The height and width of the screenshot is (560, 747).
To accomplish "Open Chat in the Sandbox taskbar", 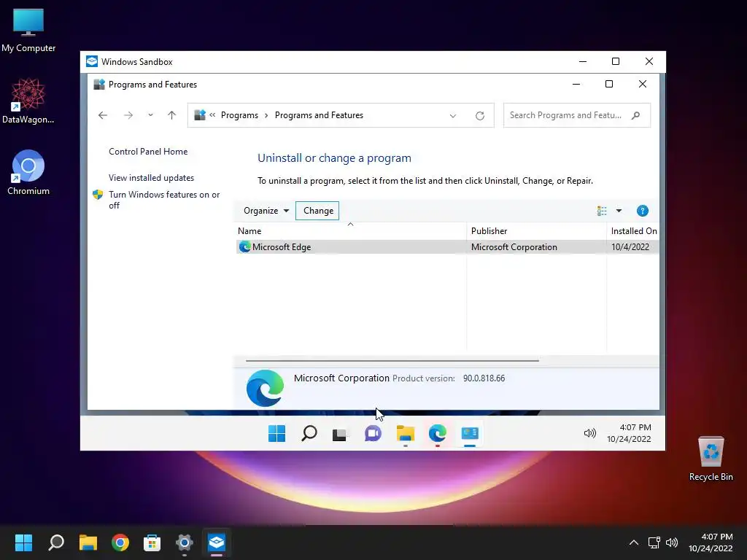I will 373,433.
